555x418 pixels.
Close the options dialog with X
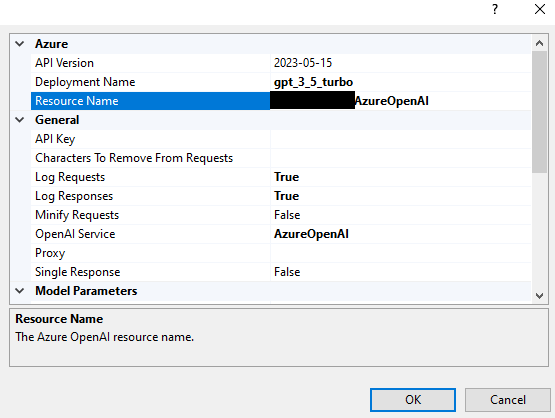(540, 9)
